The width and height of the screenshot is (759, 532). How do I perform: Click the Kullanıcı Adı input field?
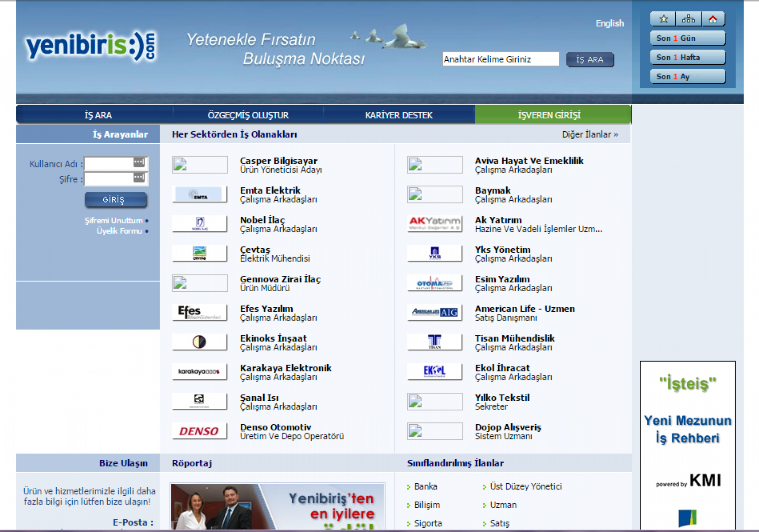click(116, 164)
